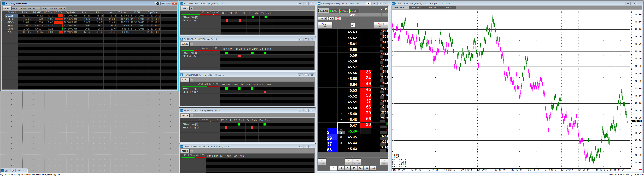Set order quantity to 5
Image resolution: width=644 pixels, height=176 pixels.
348,168
